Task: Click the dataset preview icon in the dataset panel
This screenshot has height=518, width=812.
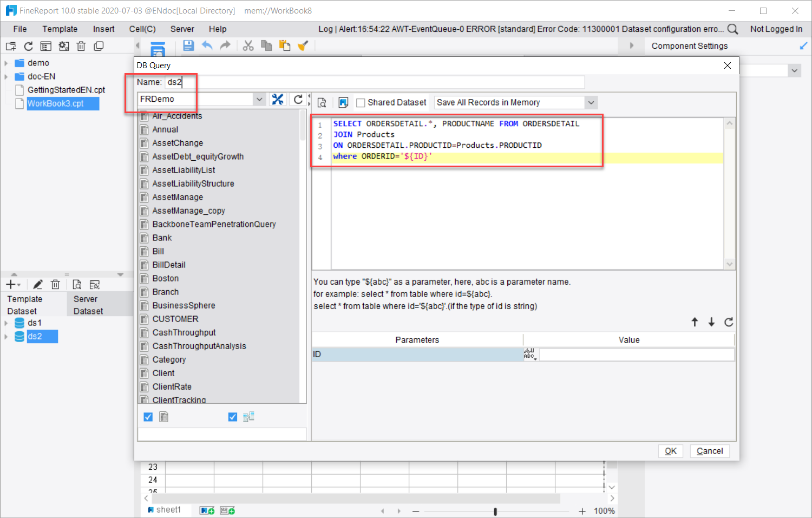Action: pyautogui.click(x=77, y=285)
